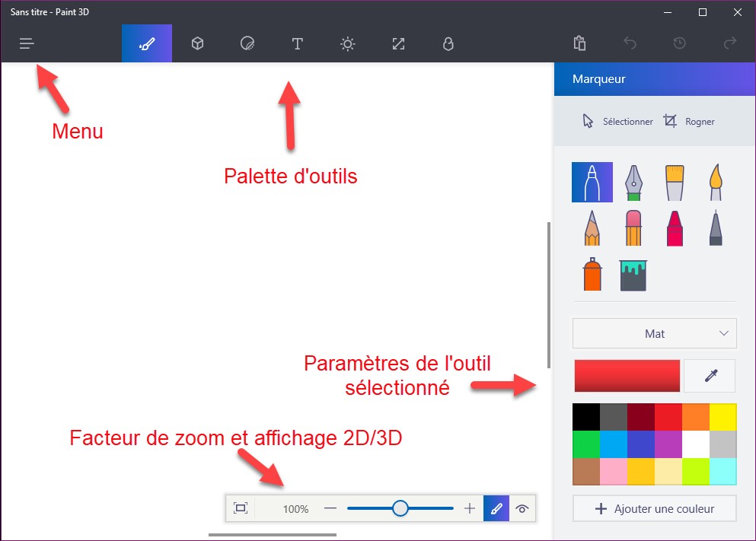Pick the dark gray color swatch
This screenshot has height=541, width=756.
[x=614, y=417]
